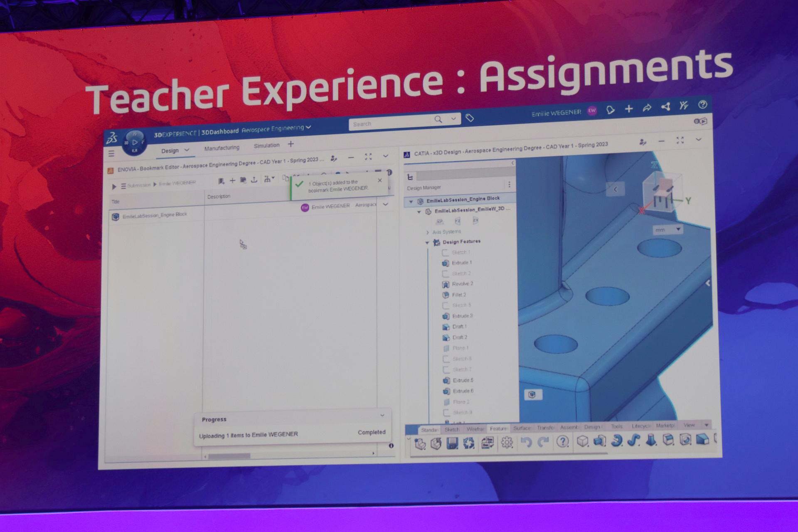
Task: Open the Surface toolbar tab
Action: (x=522, y=428)
